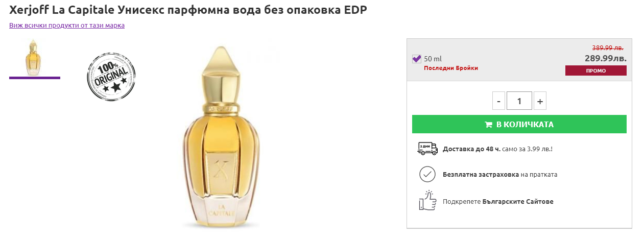644x237 pixels.
Task: Click the 'Доставка до 48 ч.' text
Action: click(471, 149)
